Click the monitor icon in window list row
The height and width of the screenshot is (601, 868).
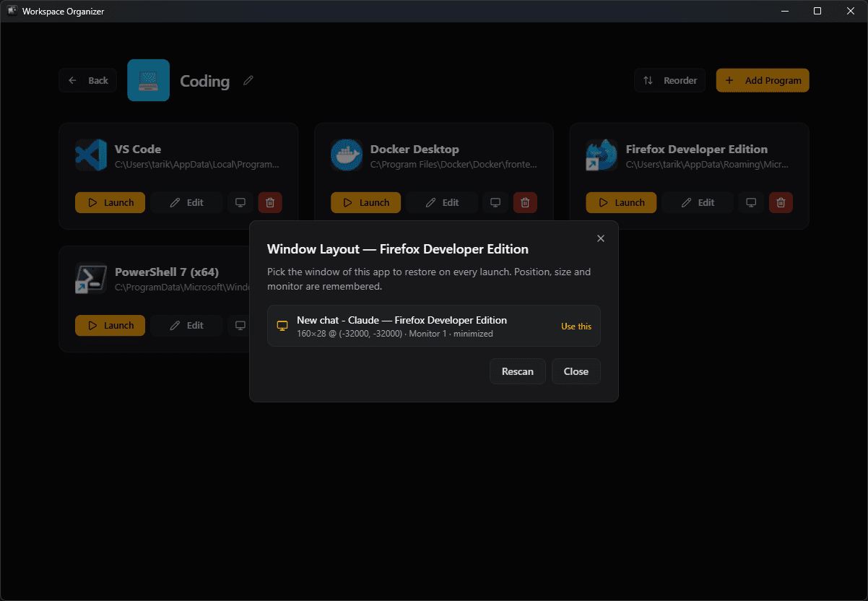pos(282,326)
